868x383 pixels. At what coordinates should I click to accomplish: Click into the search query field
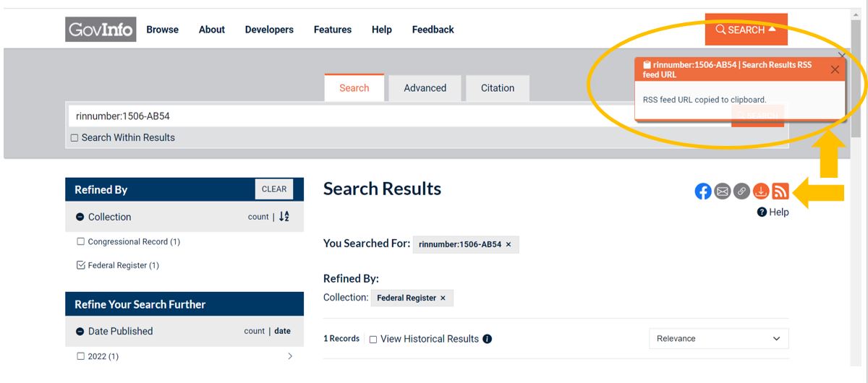coord(400,116)
